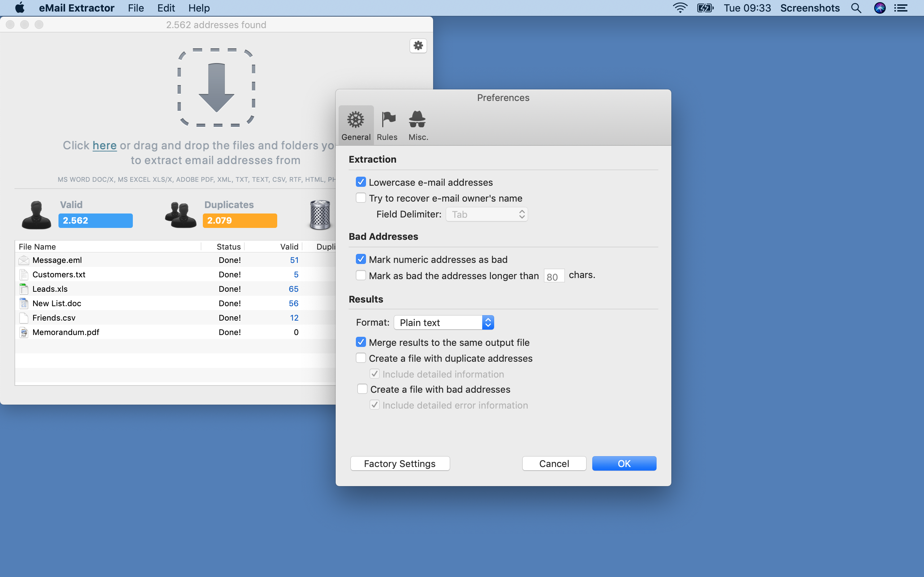Enable Create a file with duplicate addresses
Image resolution: width=924 pixels, height=577 pixels.
(361, 358)
